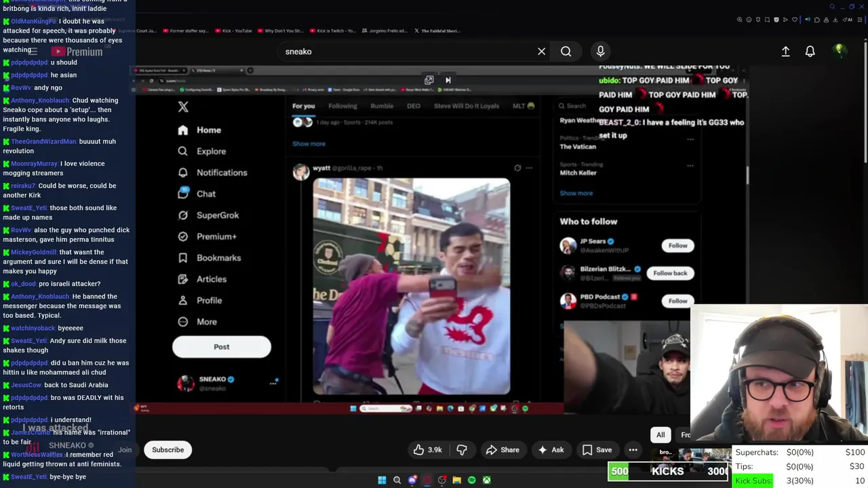Open wyatt's profile avatar
Screen dimensions: 868x488
301,171
